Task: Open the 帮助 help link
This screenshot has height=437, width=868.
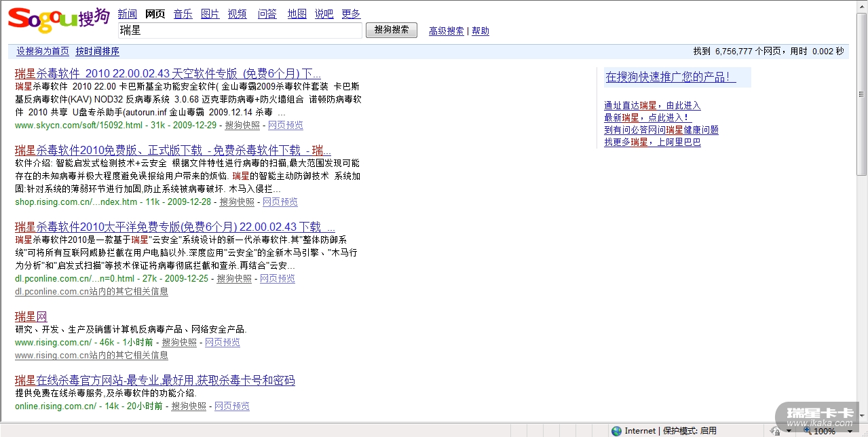Action: (480, 31)
